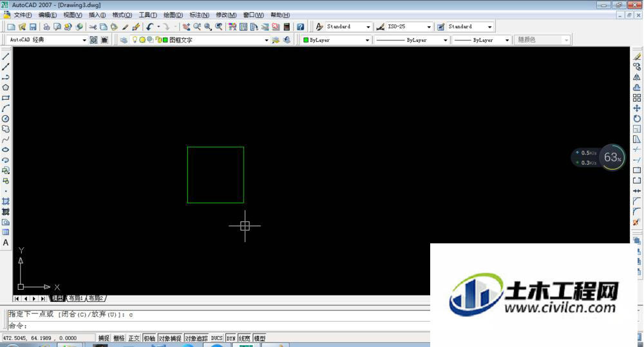Image resolution: width=644 pixels, height=347 pixels.
Task: Toggle 捕捉 snap mode in status bar
Action: (104, 338)
